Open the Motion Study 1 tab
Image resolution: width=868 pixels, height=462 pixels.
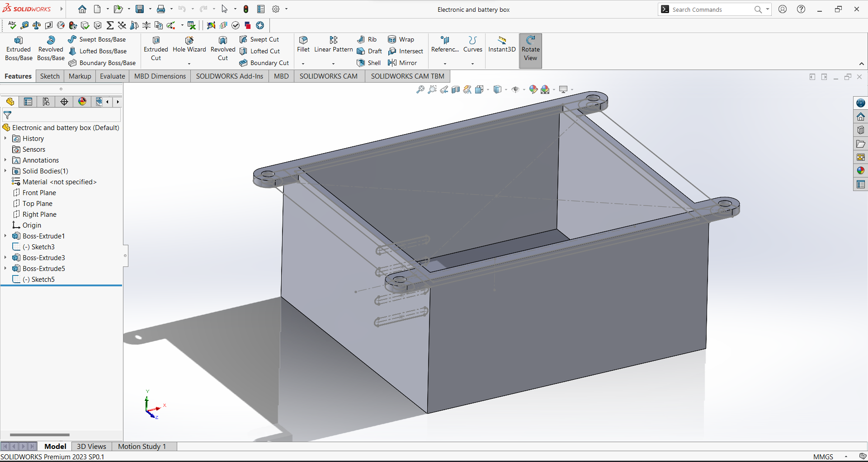click(142, 446)
